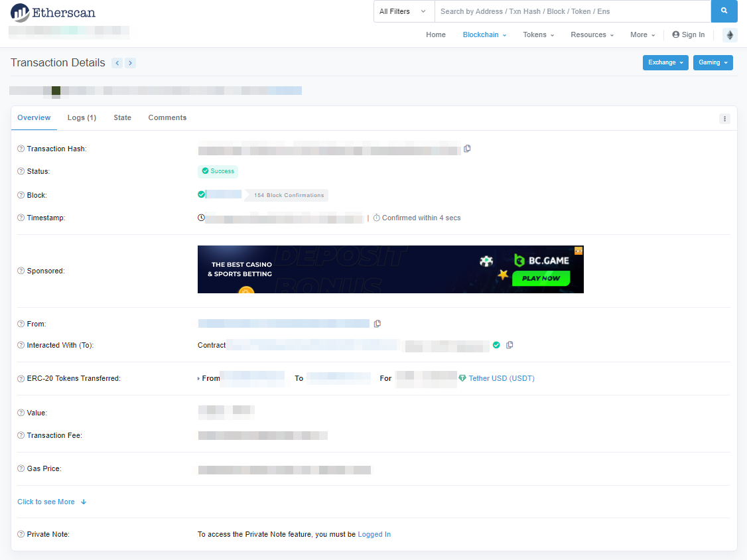Click the Ethereum network icon
Image resolution: width=747 pixels, height=560 pixels.
[730, 35]
